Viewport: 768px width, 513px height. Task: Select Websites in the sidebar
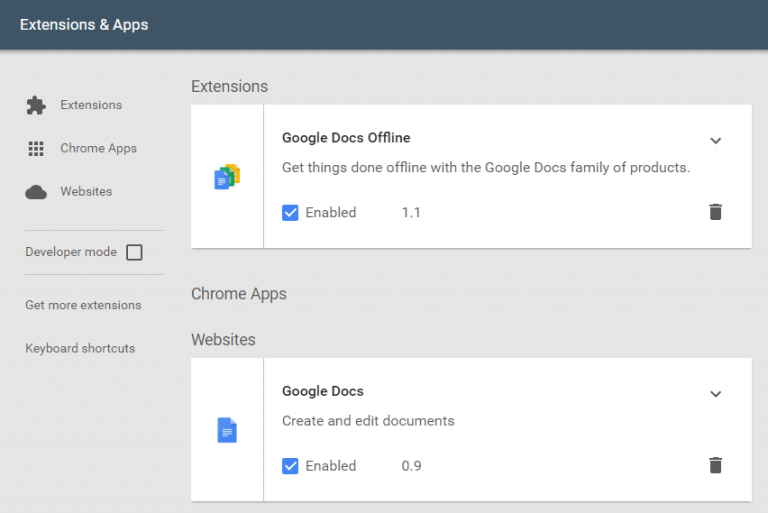coord(86,191)
